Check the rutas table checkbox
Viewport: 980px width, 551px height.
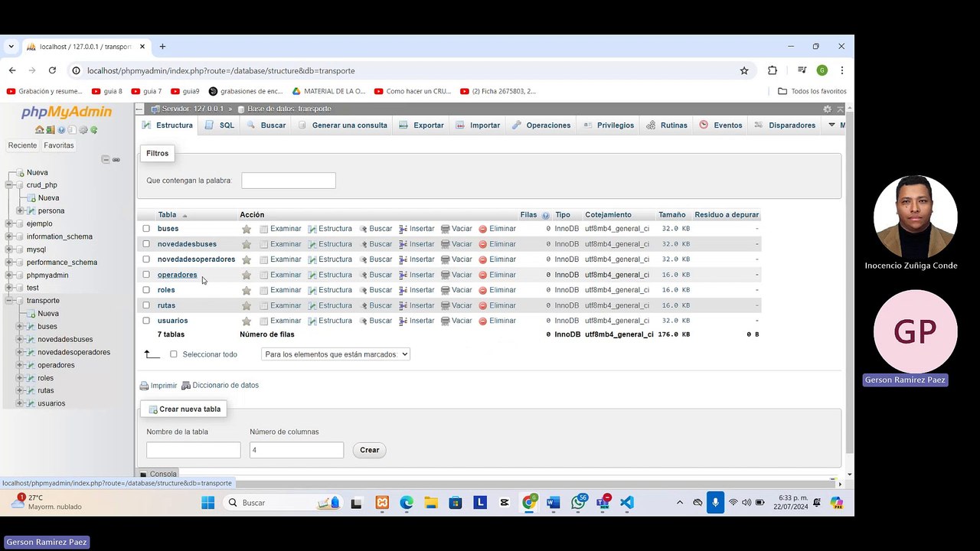point(146,305)
